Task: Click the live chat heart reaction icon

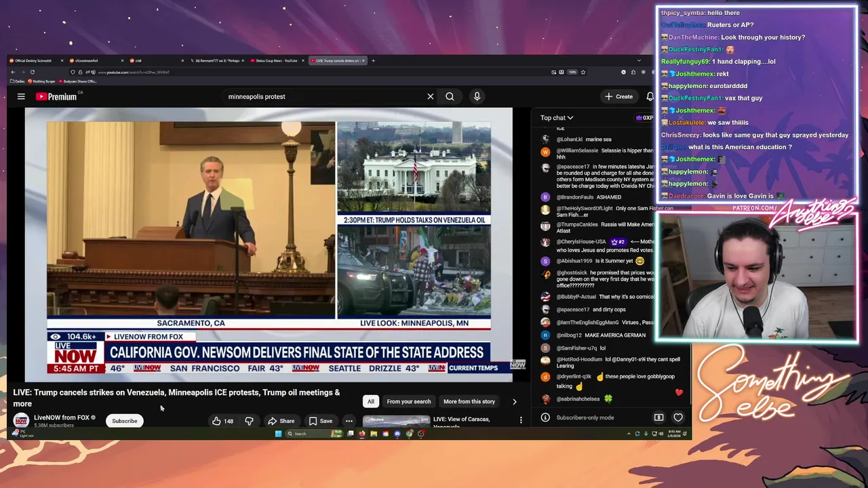Action: [678, 418]
